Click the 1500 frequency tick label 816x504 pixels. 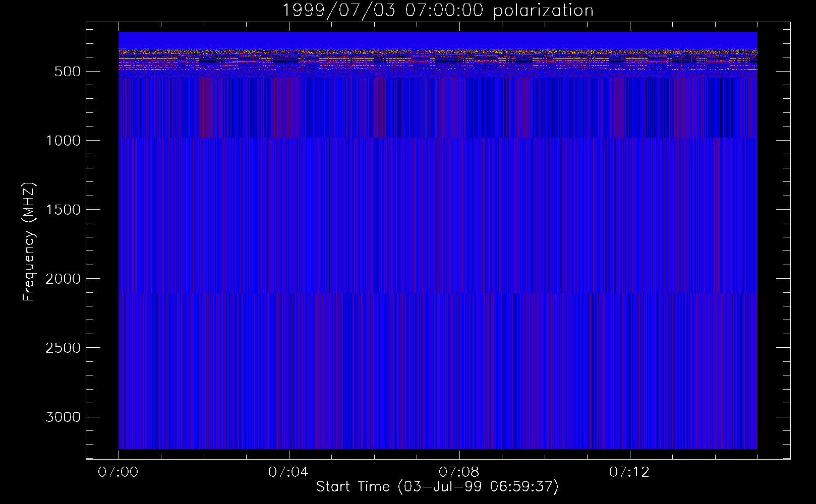[x=63, y=210]
